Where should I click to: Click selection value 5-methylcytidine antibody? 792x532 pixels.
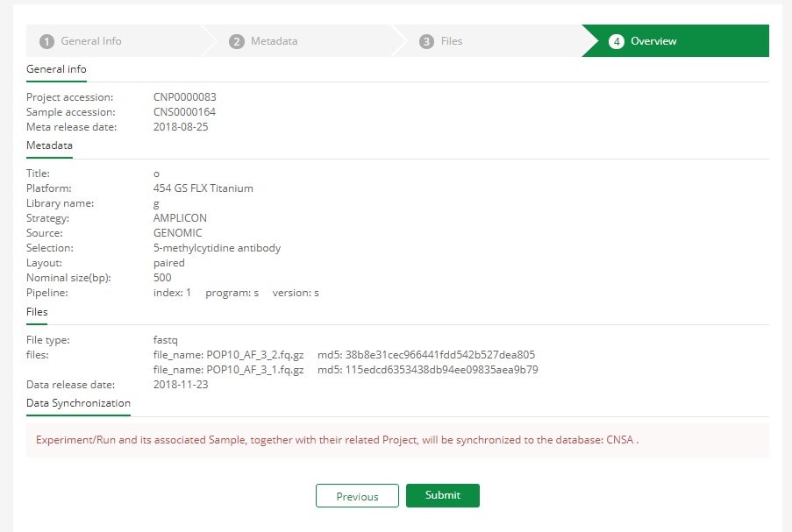tap(217, 248)
